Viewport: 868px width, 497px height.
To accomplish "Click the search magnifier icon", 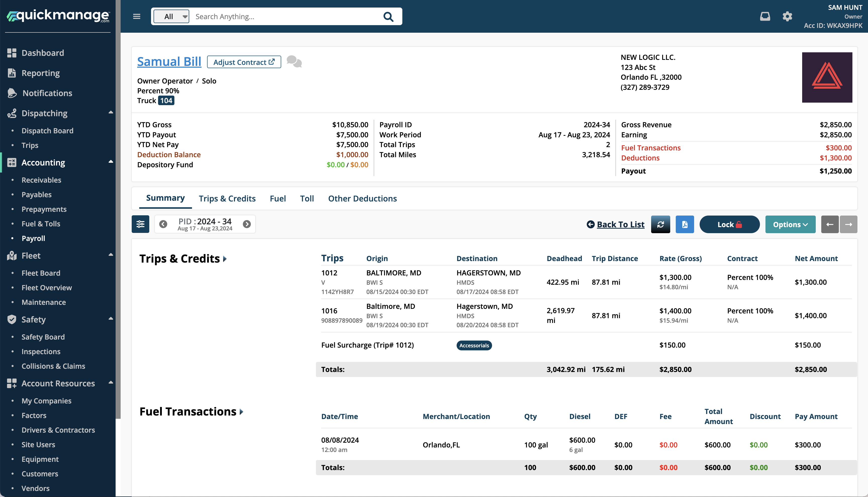I will pos(388,17).
